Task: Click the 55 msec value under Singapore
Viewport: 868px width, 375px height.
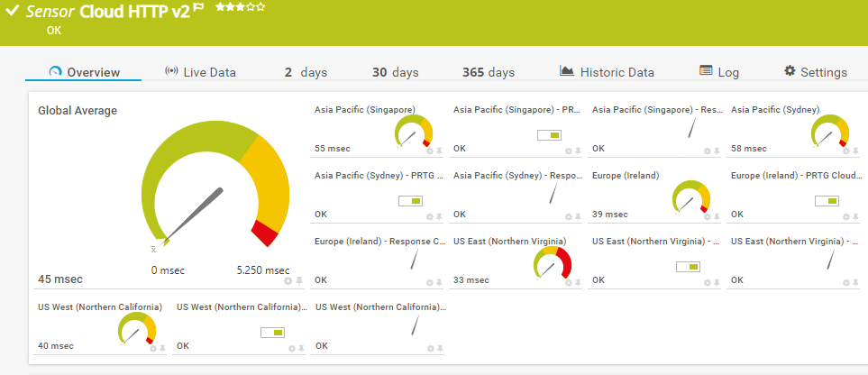Action: point(332,149)
